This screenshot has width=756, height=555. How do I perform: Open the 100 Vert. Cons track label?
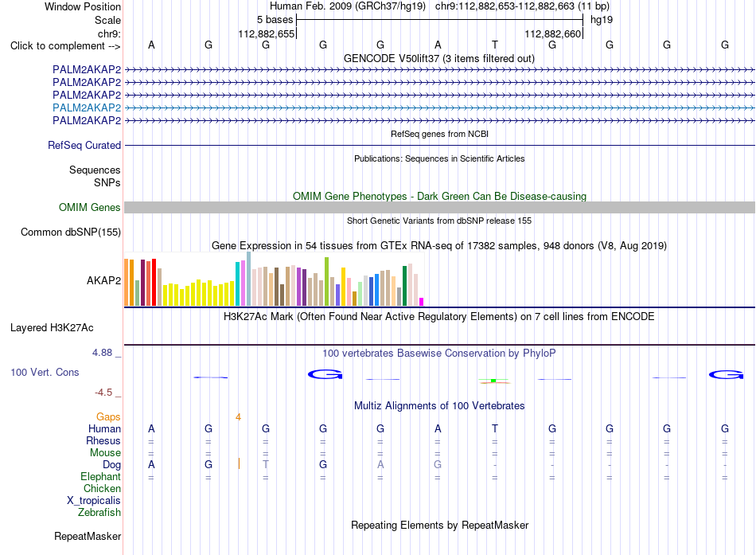point(45,372)
